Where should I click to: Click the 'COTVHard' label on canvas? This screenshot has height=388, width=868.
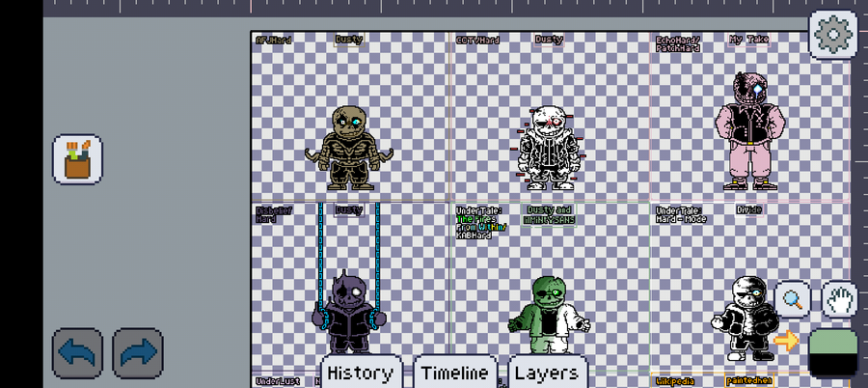click(477, 40)
